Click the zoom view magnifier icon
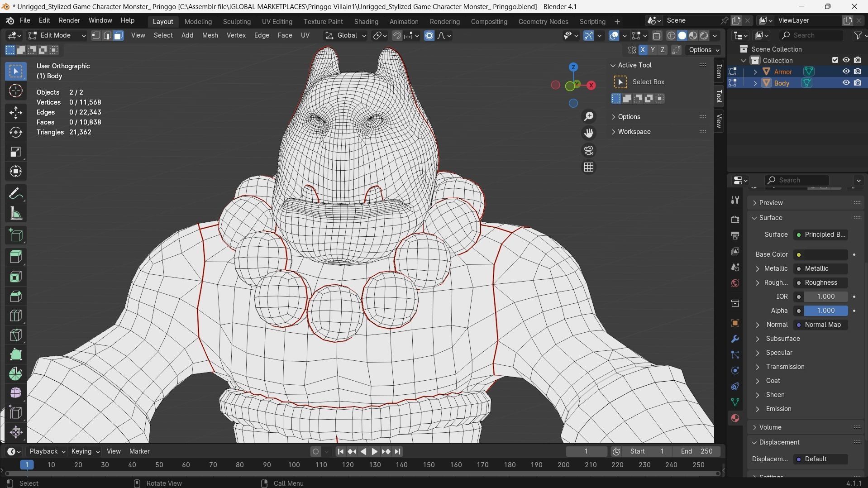Image resolution: width=868 pixels, height=488 pixels. tap(589, 117)
